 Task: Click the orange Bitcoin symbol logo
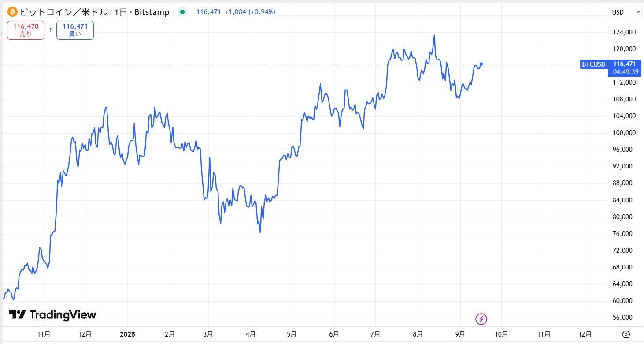[x=12, y=12]
